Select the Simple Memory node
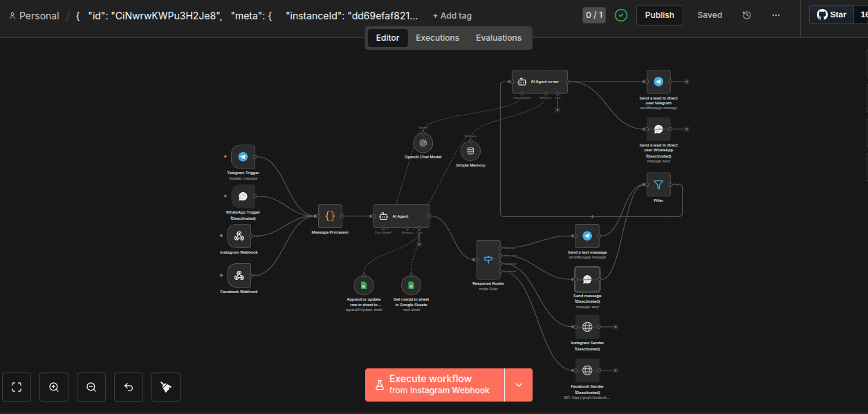The height and width of the screenshot is (414, 868). (470, 151)
